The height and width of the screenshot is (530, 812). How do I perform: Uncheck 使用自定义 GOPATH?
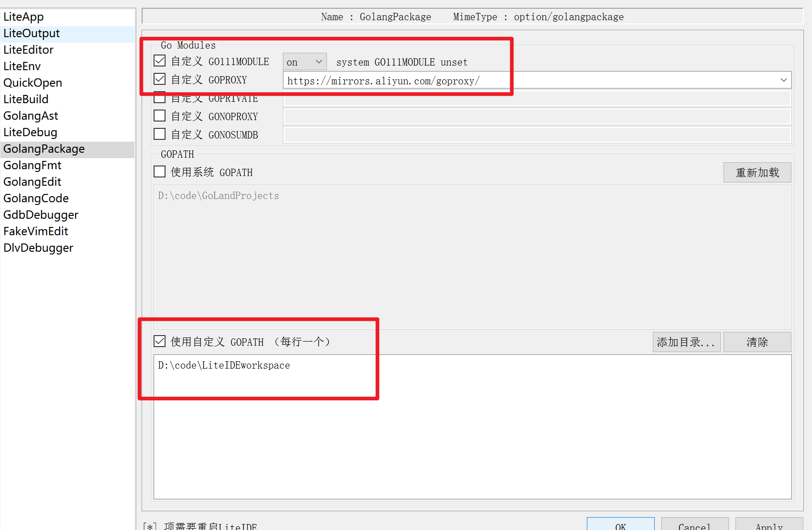(159, 341)
